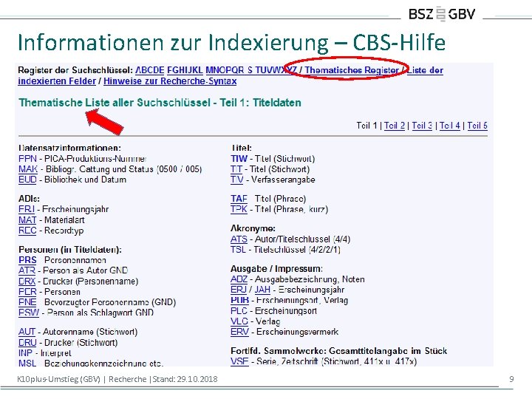Go to Teil 4 of the list
This screenshot has width=532, height=399.
(x=450, y=126)
